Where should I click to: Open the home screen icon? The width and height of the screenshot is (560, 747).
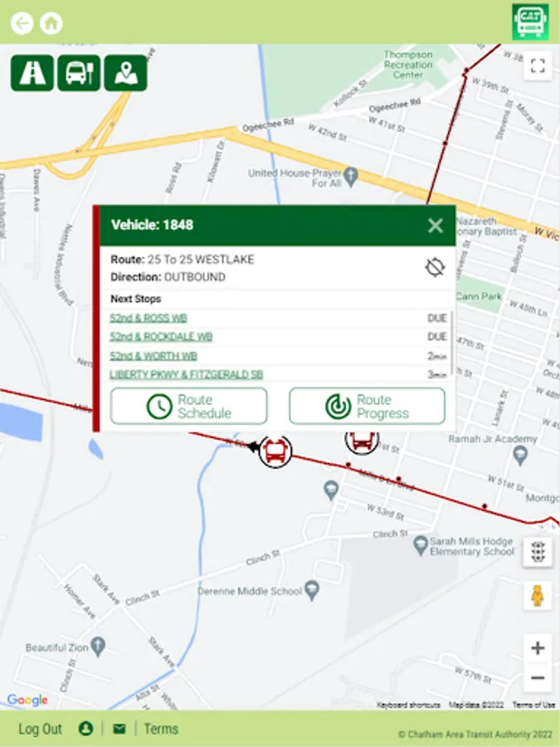(x=51, y=23)
